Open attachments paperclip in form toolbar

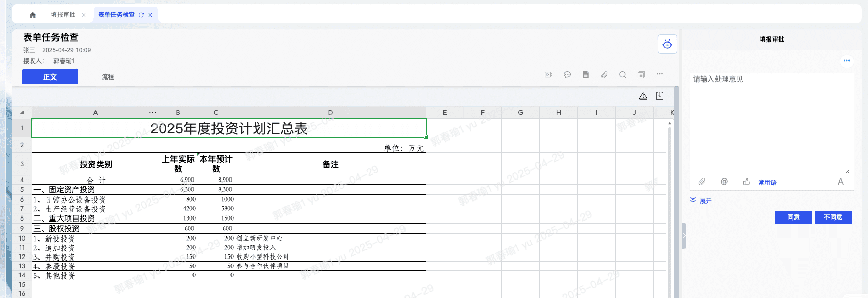[x=604, y=75]
